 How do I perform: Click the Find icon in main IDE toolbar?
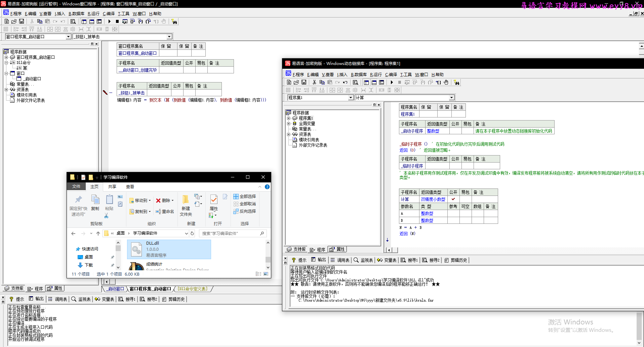pos(73,21)
